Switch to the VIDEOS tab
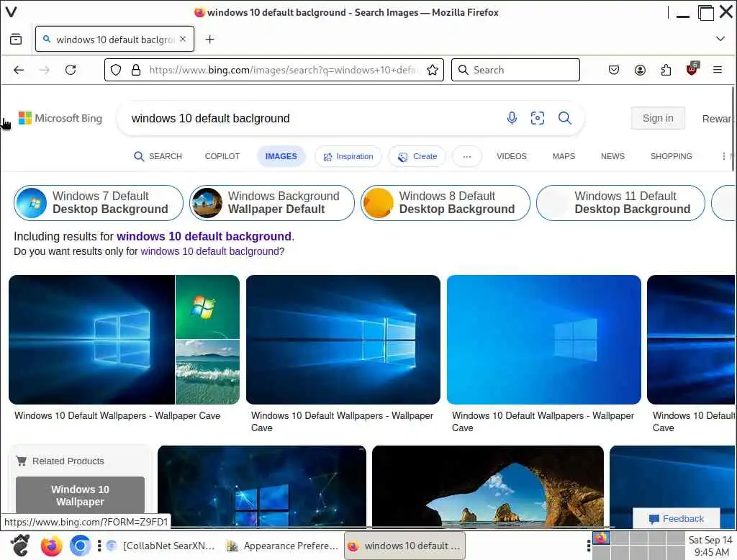 [x=512, y=156]
